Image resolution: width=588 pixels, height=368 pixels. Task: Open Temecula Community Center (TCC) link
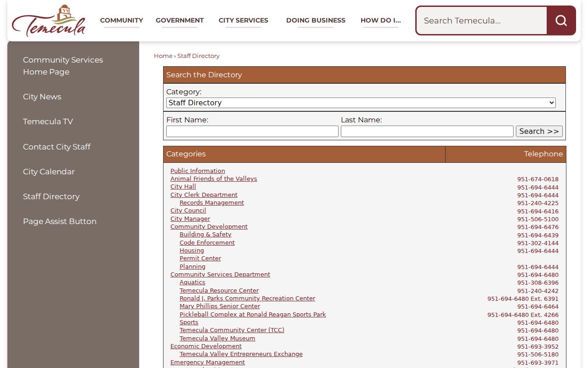(232, 330)
